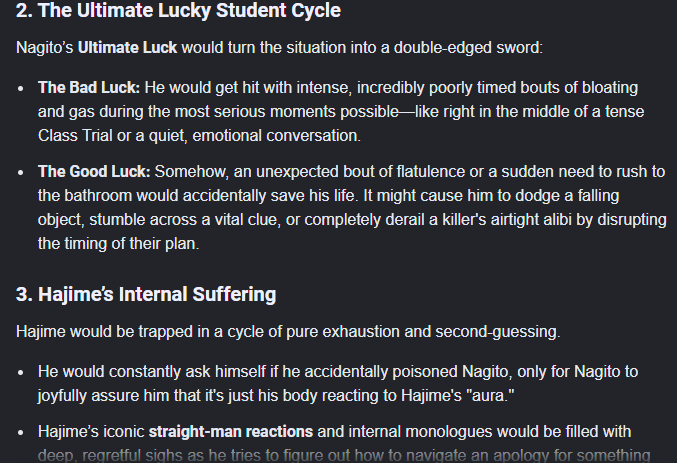The width and height of the screenshot is (677, 463).
Task: Click the bullet before "He would constantly ask"
Action: click(x=21, y=373)
